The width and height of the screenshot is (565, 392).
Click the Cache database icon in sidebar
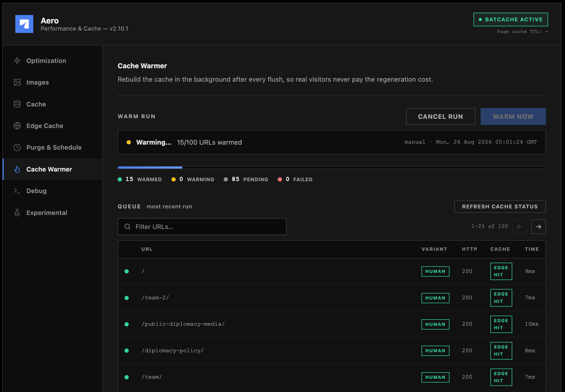17,104
